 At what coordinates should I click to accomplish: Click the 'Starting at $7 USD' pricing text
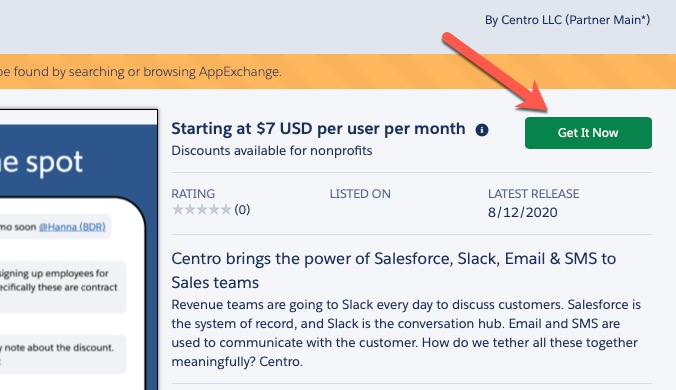318,129
